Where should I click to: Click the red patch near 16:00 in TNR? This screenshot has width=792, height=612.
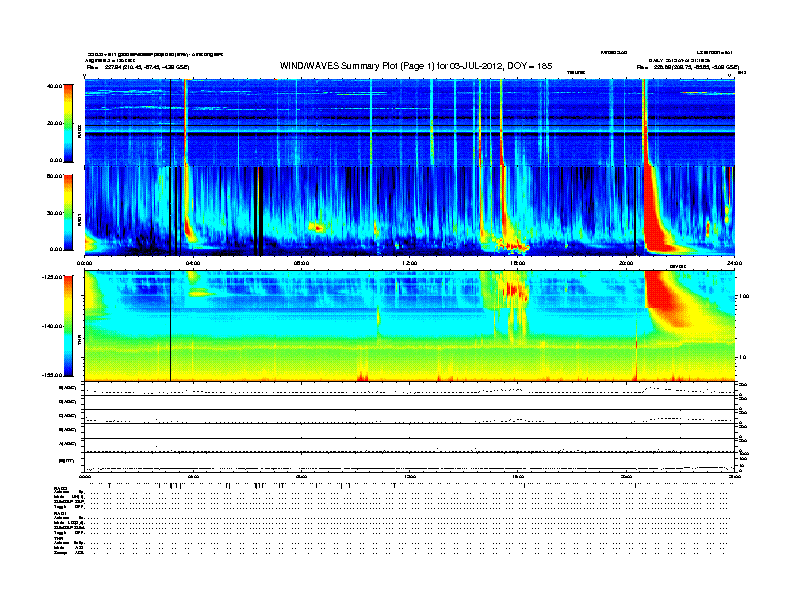(x=514, y=290)
